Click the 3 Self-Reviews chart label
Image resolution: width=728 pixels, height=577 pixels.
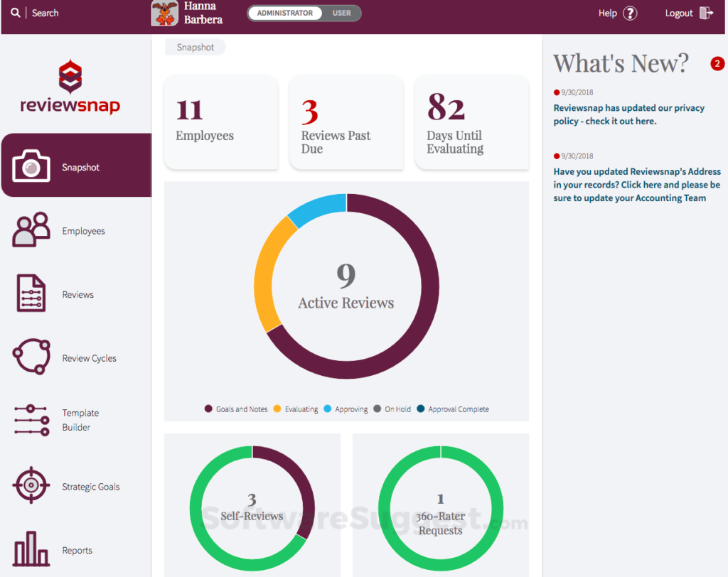[252, 507]
